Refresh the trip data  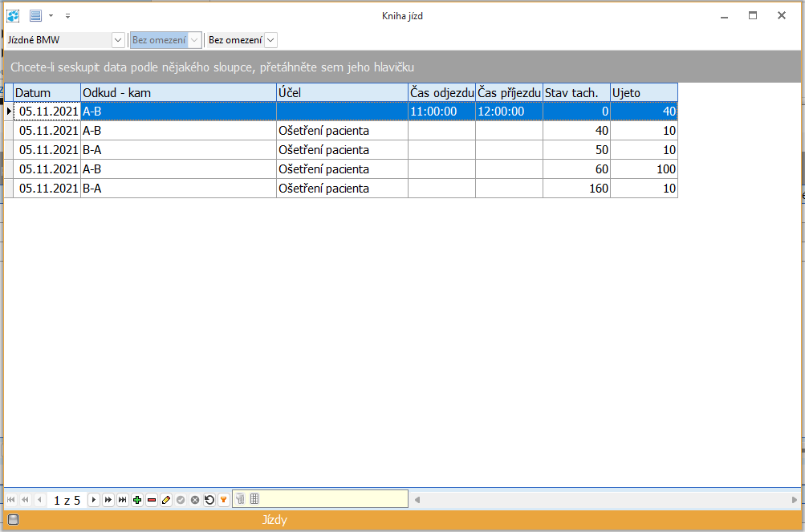(209, 500)
